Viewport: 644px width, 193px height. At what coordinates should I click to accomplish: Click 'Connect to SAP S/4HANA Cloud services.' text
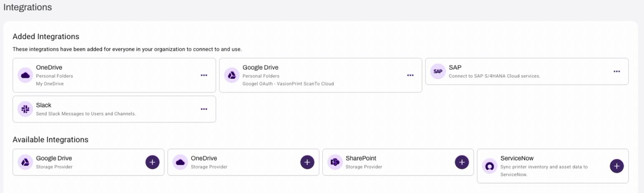tap(494, 76)
